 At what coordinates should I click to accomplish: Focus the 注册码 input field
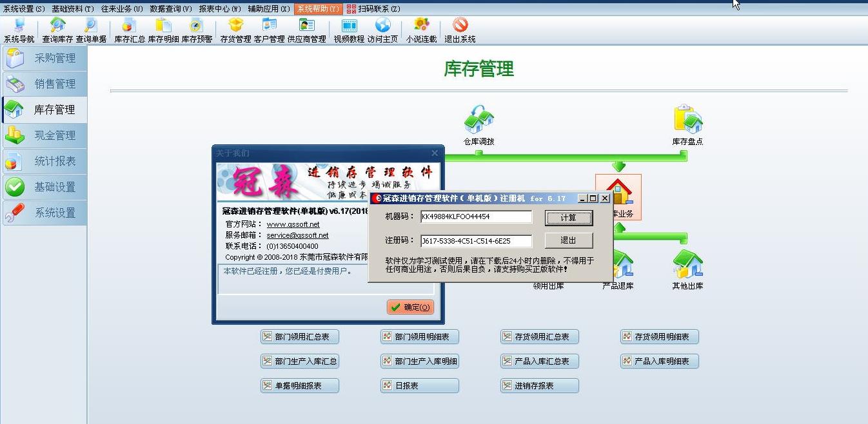pyautogui.click(x=477, y=241)
